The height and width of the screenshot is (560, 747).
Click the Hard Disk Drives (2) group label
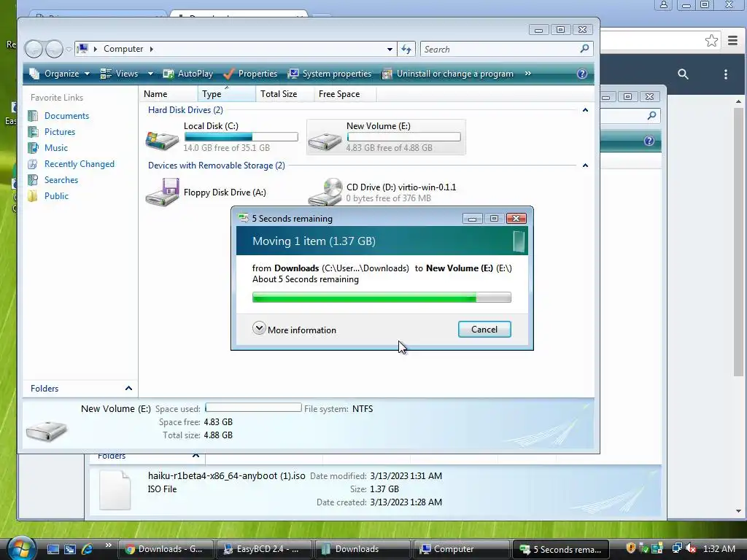click(x=185, y=110)
